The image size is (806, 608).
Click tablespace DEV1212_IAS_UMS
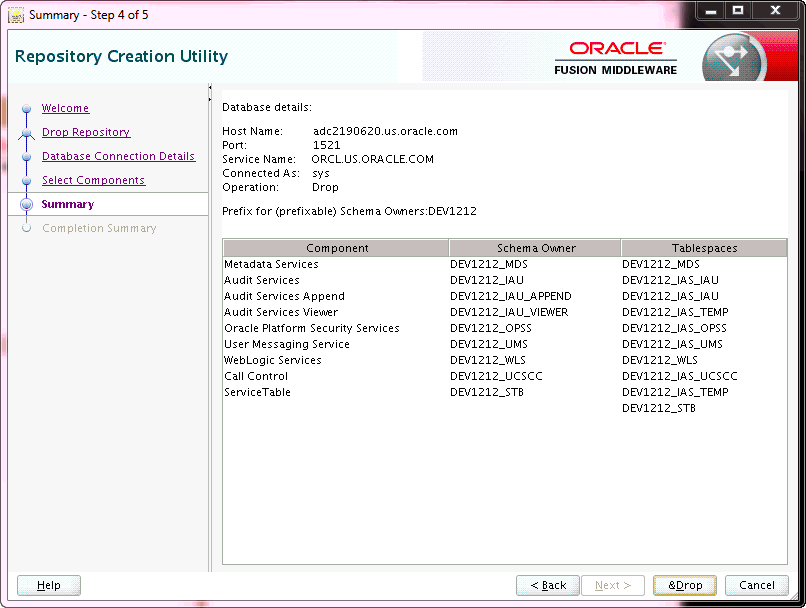point(672,344)
